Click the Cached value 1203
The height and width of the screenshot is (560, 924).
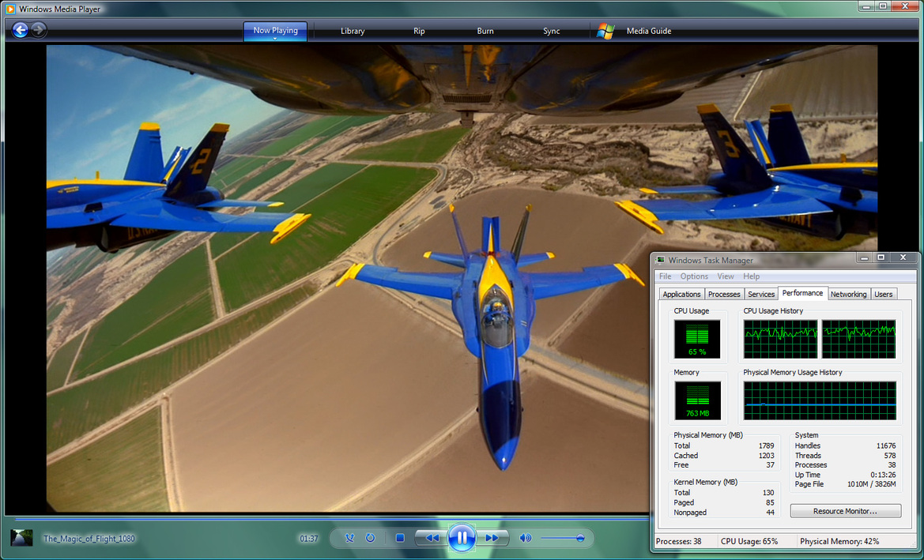tap(767, 455)
